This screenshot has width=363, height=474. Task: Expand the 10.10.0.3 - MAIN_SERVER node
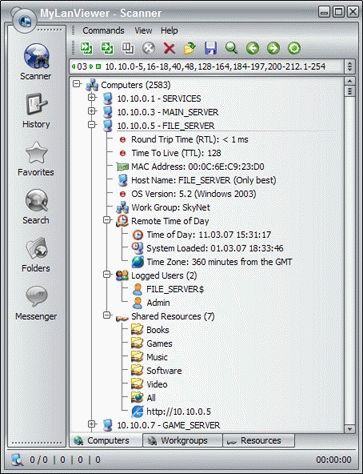click(x=92, y=111)
